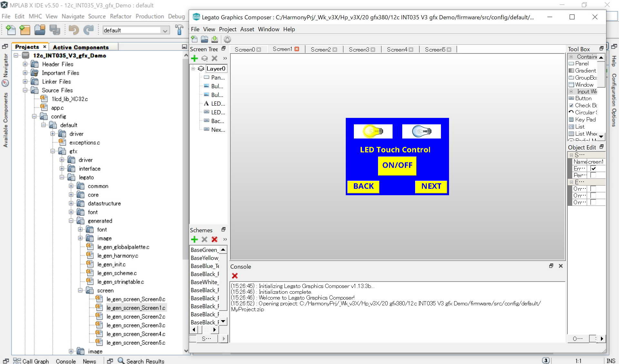
Task: Select the Key Pad widget in Tool Box
Action: click(583, 120)
